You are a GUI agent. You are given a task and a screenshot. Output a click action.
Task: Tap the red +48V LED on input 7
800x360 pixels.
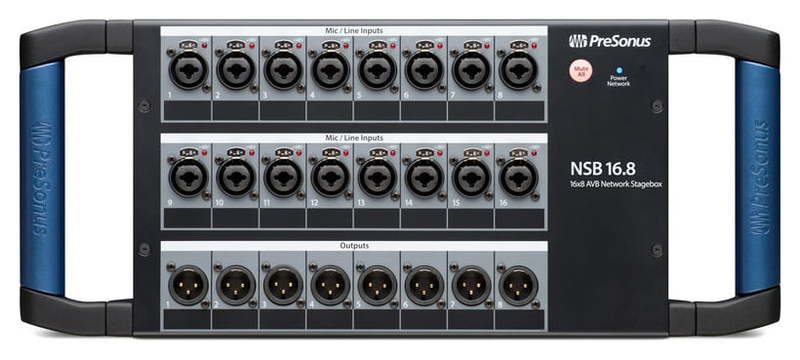pos(487,45)
